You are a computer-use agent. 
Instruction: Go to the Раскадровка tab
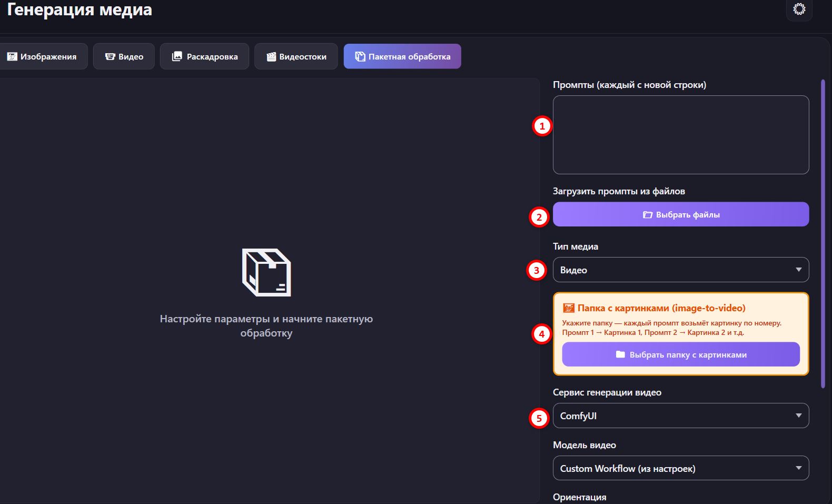point(204,56)
